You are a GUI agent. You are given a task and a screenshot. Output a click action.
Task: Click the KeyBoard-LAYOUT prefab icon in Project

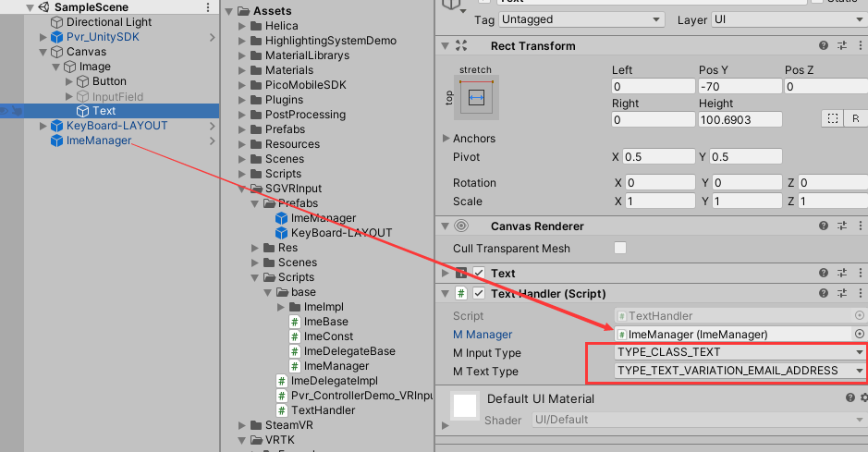point(281,233)
